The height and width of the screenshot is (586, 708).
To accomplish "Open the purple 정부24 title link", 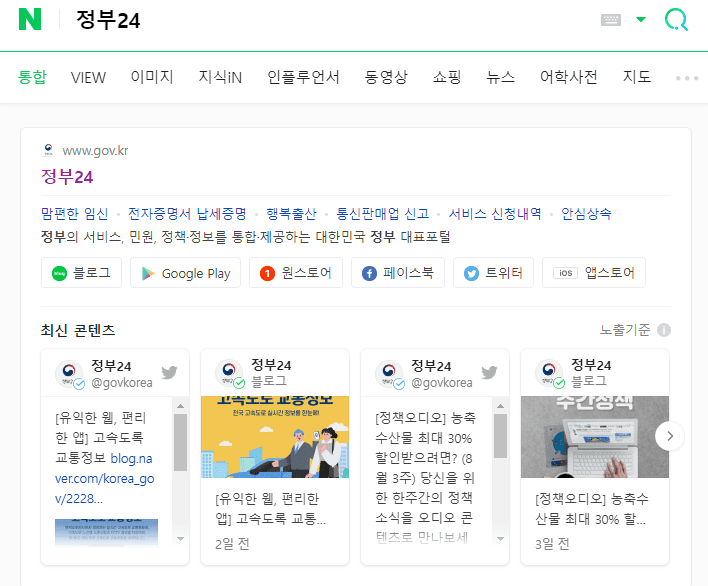I will 67,177.
